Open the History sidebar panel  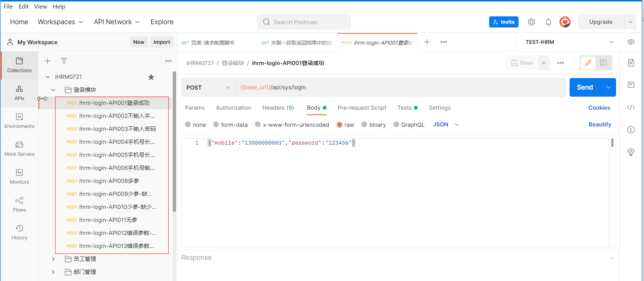pyautogui.click(x=19, y=233)
